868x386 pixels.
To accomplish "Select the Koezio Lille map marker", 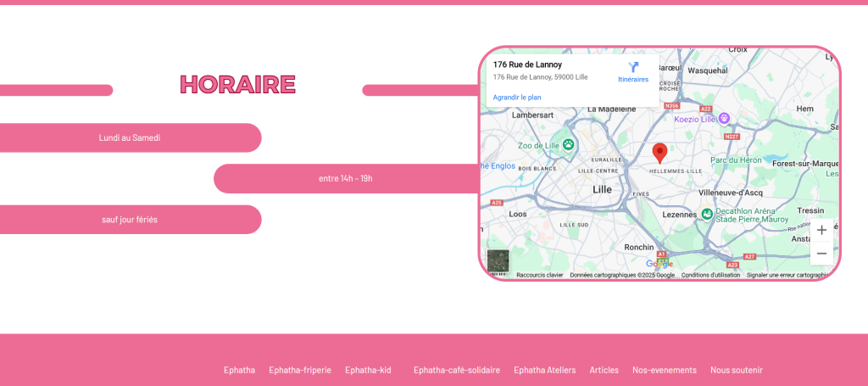I will tap(724, 119).
